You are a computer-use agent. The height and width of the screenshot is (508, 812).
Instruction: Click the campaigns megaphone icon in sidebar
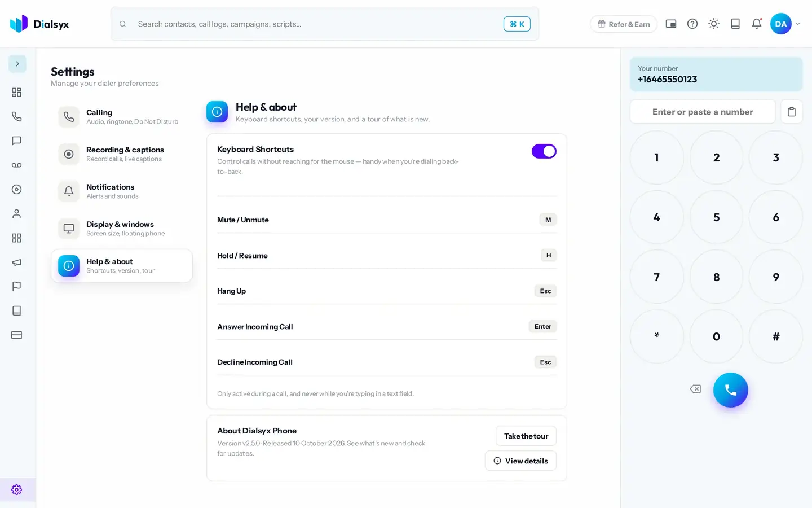click(x=17, y=262)
